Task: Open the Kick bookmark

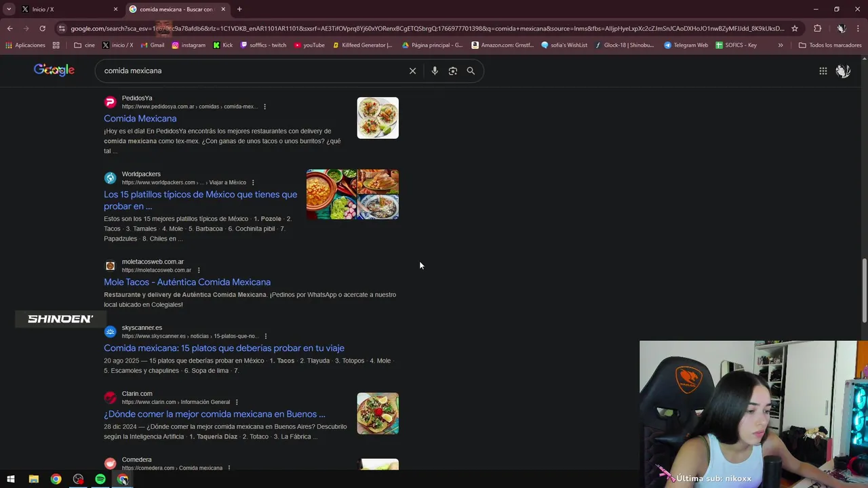Action: 223,45
